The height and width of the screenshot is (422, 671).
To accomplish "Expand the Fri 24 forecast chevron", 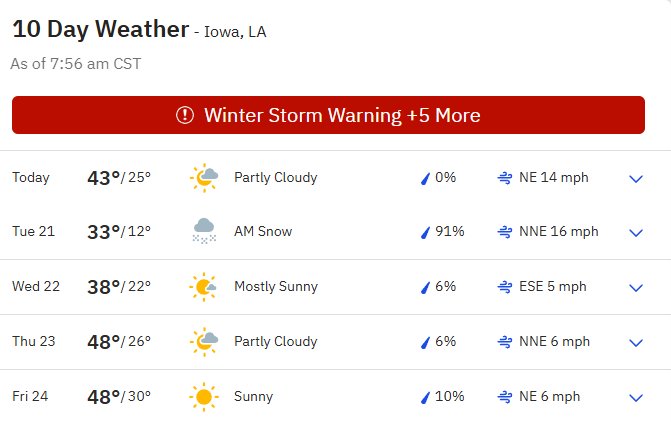I will coord(636,398).
